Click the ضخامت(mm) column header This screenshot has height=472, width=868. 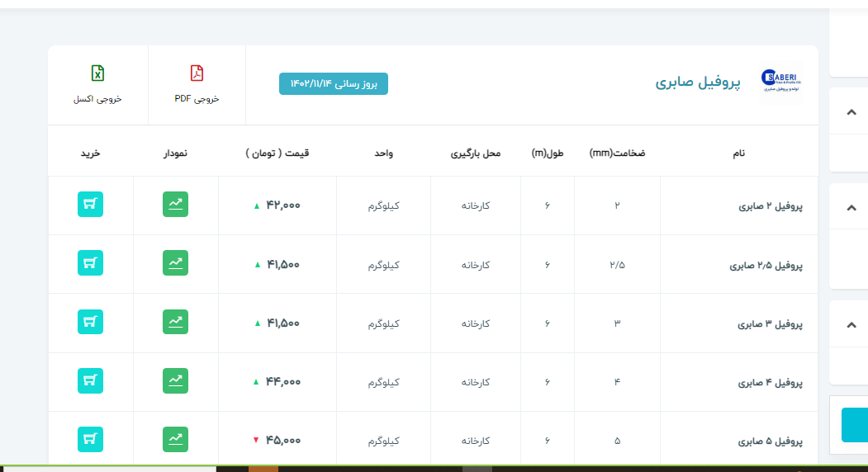[617, 153]
